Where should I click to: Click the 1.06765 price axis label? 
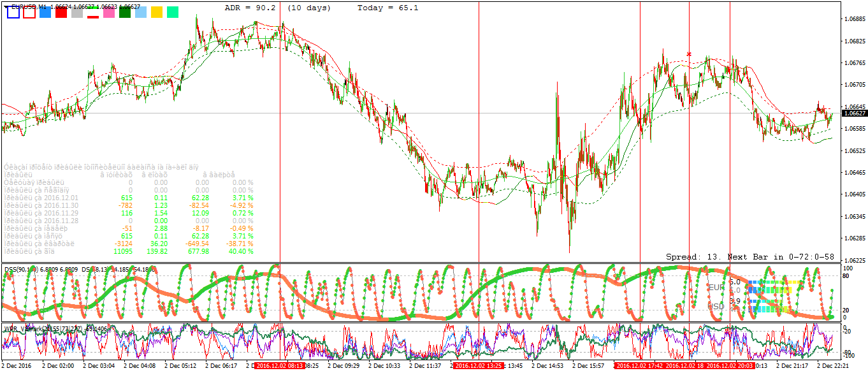[x=855, y=62]
